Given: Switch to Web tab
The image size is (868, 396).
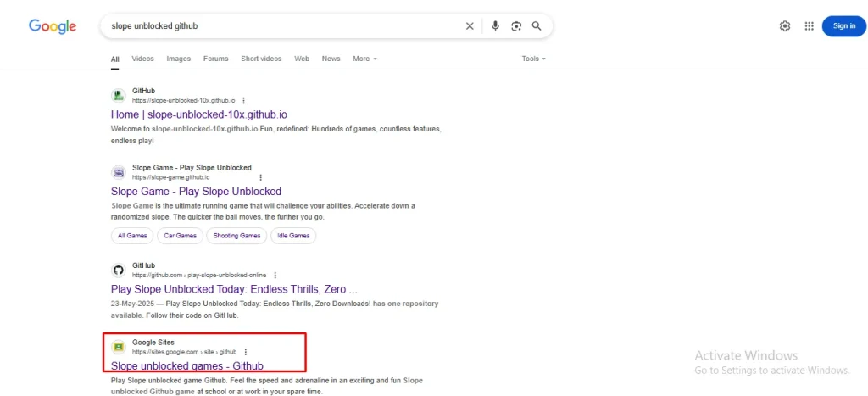Looking at the screenshot, I should pos(302,59).
